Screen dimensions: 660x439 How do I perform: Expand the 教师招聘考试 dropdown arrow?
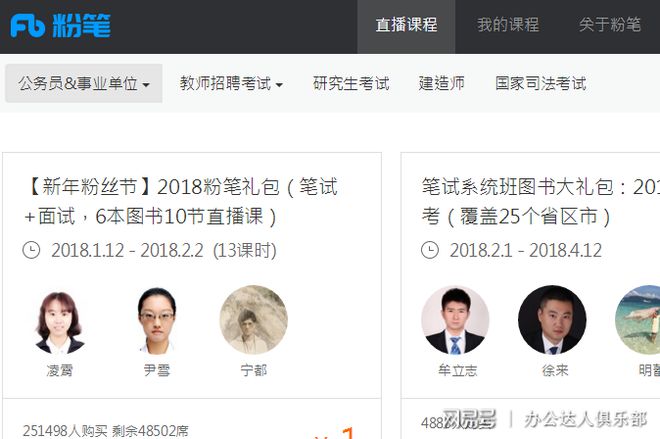pyautogui.click(x=279, y=85)
